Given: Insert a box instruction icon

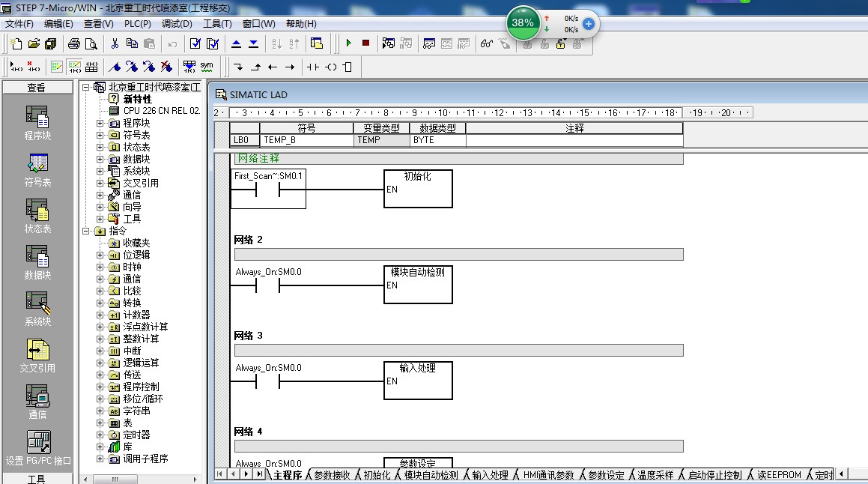Looking at the screenshot, I should tap(347, 67).
